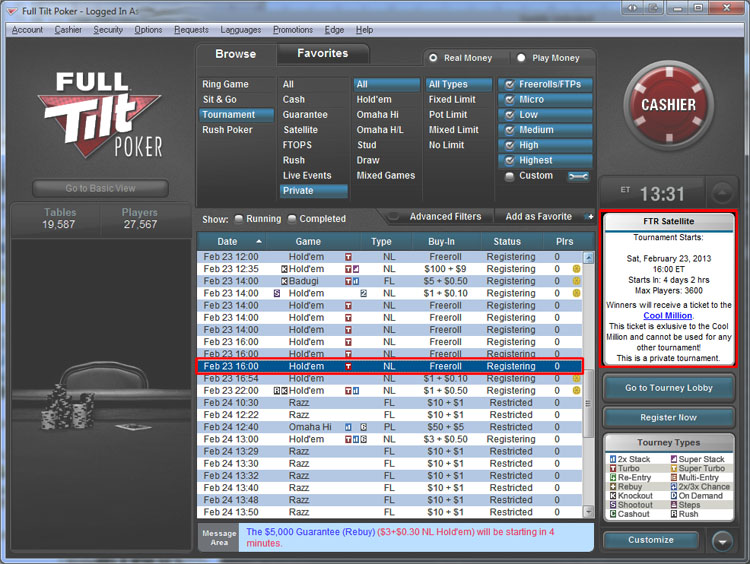Select the Real Money radio button
Image resolution: width=750 pixels, height=564 pixels.
pyautogui.click(x=433, y=58)
